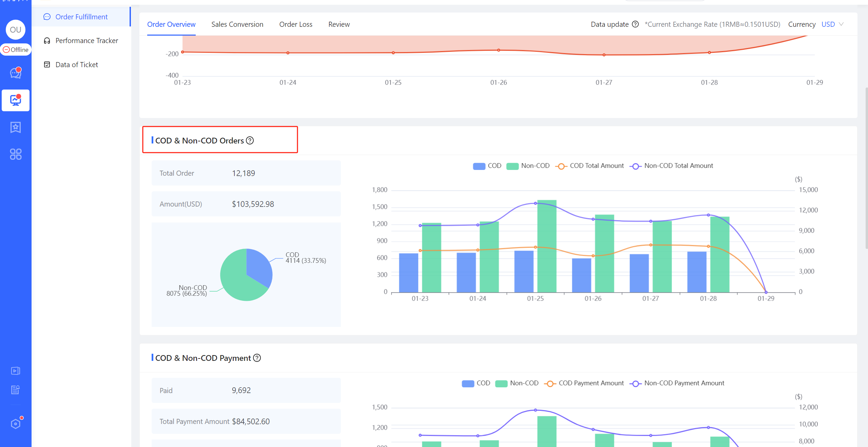The height and width of the screenshot is (447, 868).
Task: Click Amount(USD) value $103,592.98
Action: coord(253,204)
